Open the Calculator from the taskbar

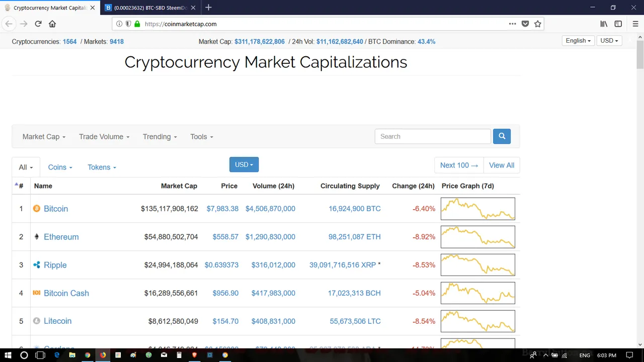coord(179,355)
